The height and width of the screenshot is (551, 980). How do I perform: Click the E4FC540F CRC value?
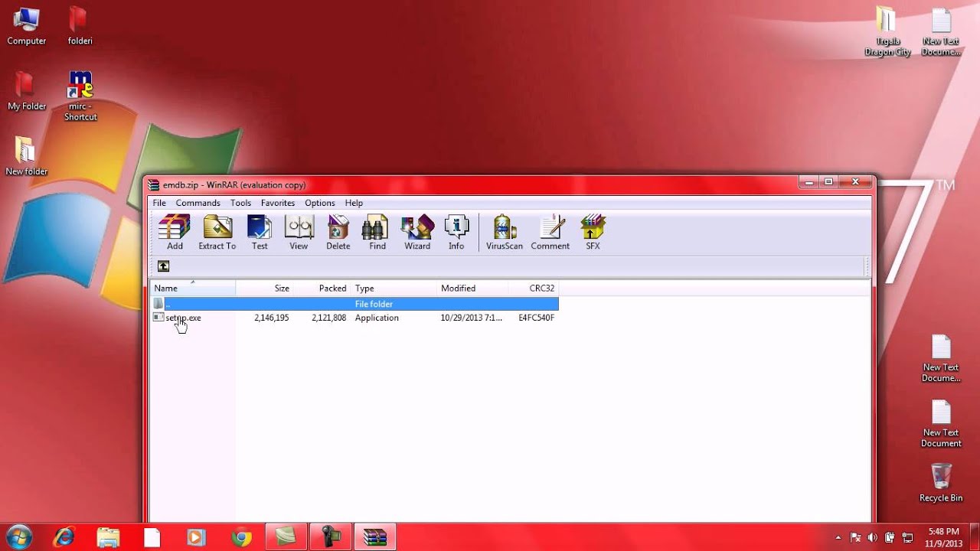(x=536, y=318)
